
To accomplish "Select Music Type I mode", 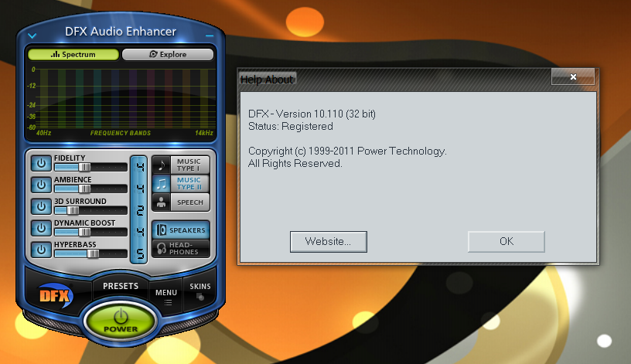I will 181,165.
